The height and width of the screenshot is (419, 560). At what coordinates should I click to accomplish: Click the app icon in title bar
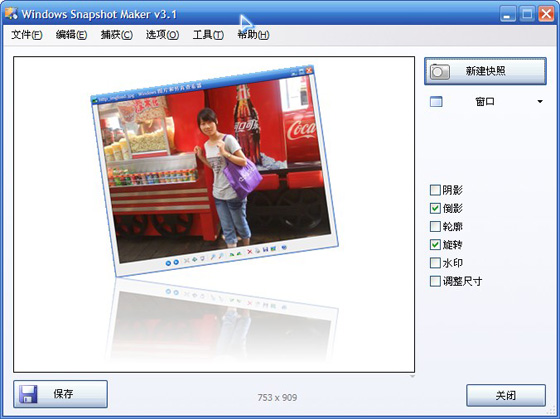(x=11, y=14)
